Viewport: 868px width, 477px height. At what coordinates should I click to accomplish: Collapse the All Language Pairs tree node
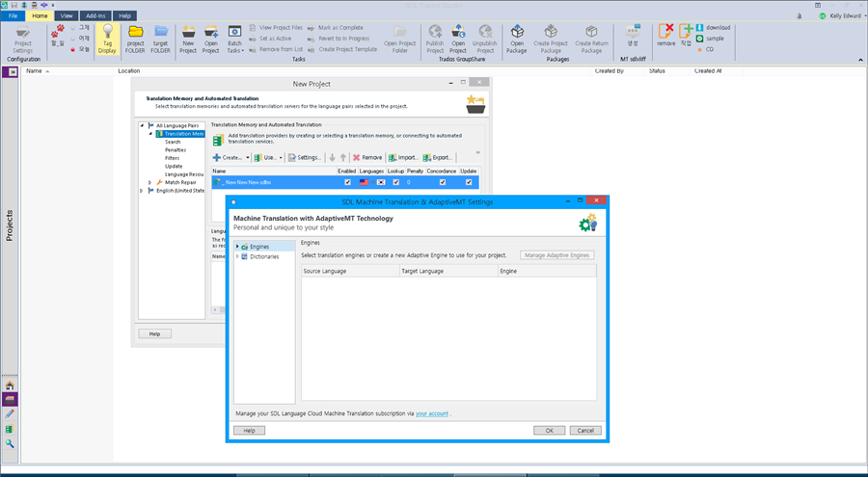pos(143,125)
